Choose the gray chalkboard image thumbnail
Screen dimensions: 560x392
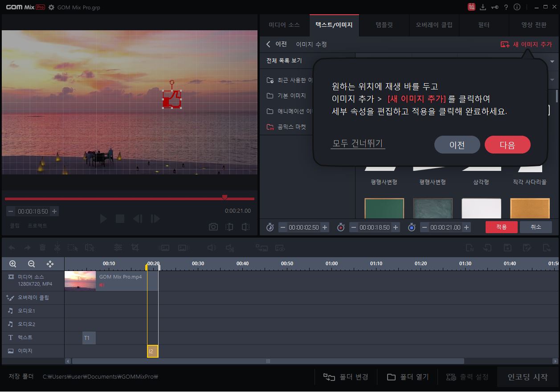(433, 208)
